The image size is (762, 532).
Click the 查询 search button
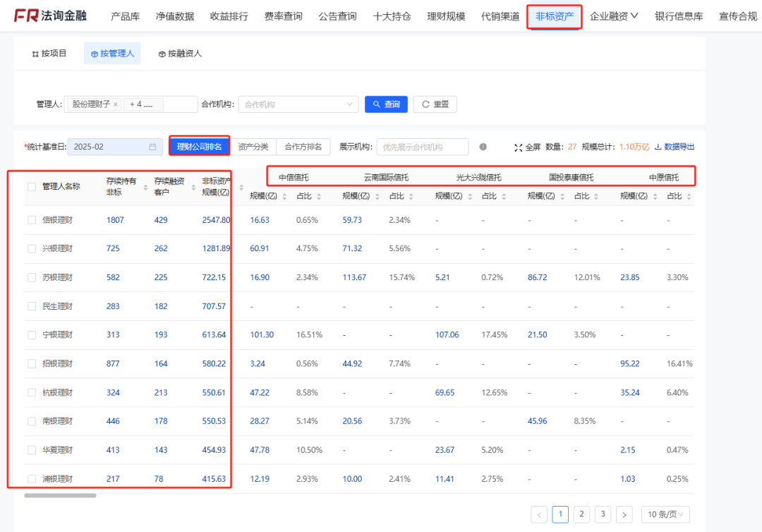point(386,104)
